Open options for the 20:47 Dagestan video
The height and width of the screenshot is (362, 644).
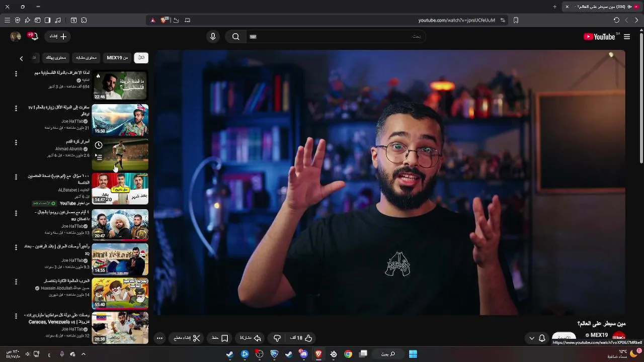click(x=16, y=213)
